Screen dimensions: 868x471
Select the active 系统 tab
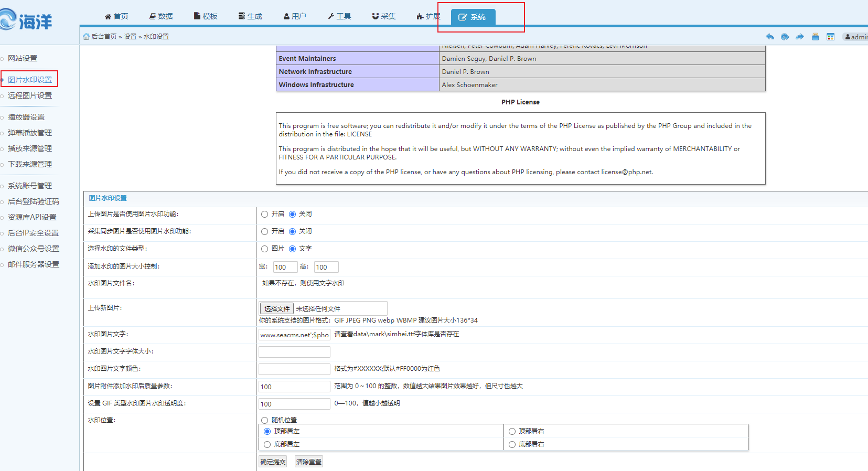coord(473,17)
